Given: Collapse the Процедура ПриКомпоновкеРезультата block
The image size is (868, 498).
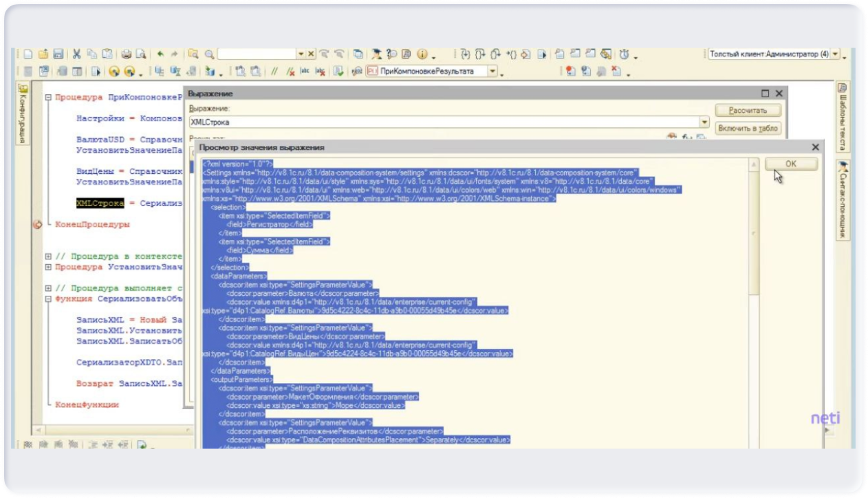Looking at the screenshot, I should click(48, 98).
